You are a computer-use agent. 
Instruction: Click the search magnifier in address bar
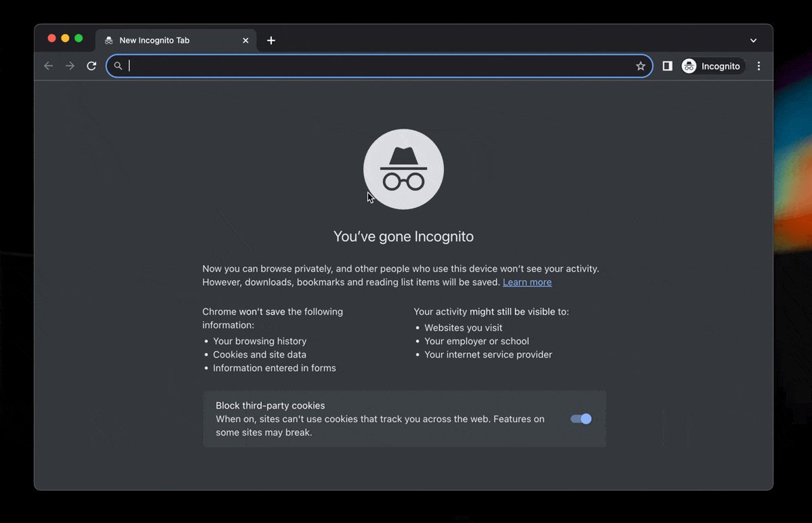point(118,66)
